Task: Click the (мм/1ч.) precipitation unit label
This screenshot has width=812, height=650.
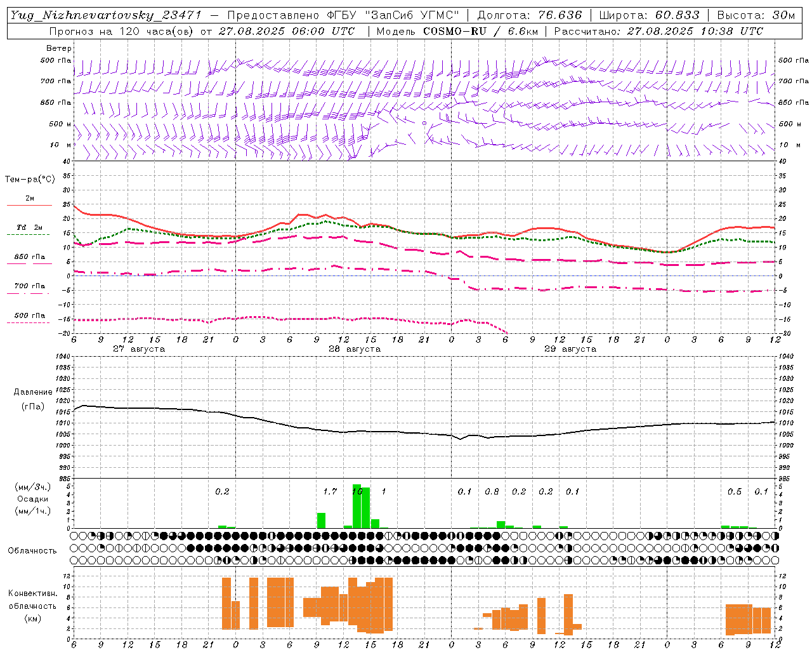Action: point(33,511)
